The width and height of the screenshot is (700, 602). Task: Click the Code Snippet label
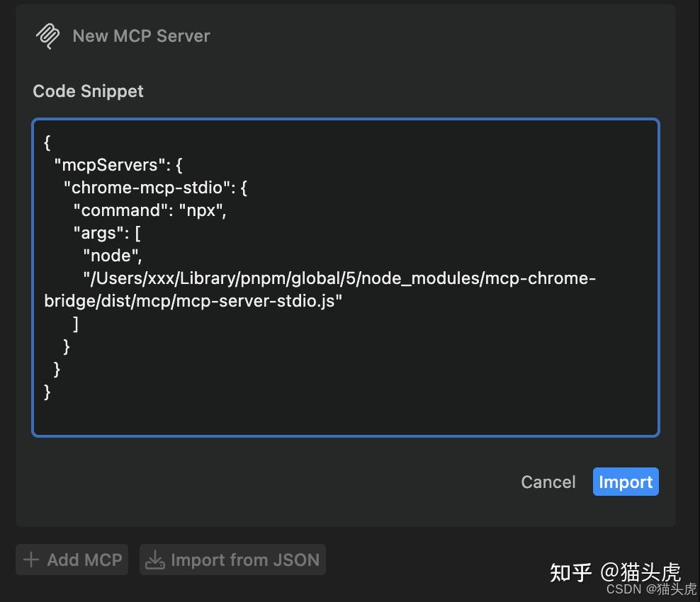pos(88,91)
